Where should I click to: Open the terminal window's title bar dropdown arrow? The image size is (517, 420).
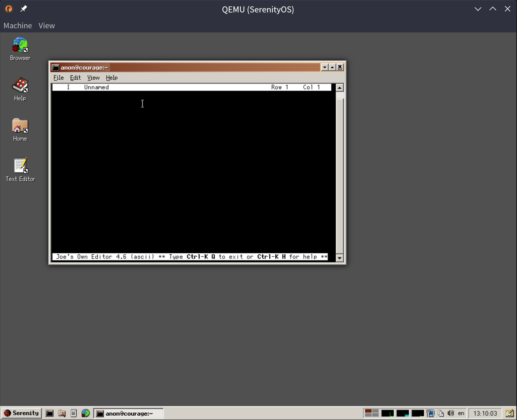(324, 67)
